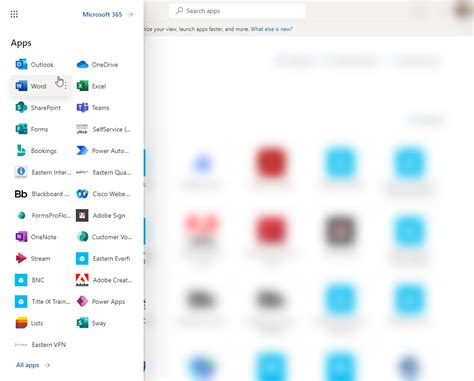Viewport: 474px width, 381px height.
Task: Launch Adobe Sign app
Action: coord(101,215)
